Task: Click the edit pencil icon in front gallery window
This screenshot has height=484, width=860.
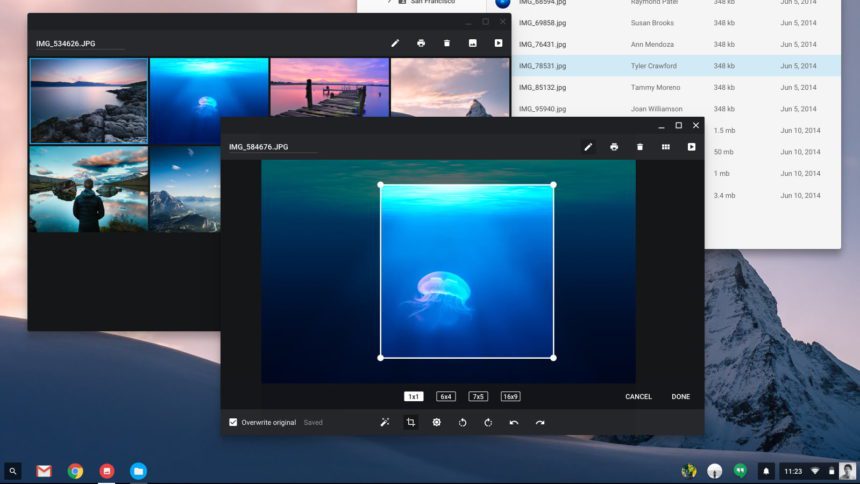Action: click(588, 147)
